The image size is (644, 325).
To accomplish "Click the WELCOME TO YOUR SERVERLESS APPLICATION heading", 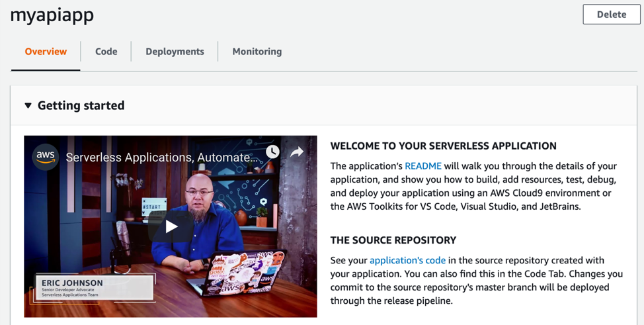I will (444, 146).
